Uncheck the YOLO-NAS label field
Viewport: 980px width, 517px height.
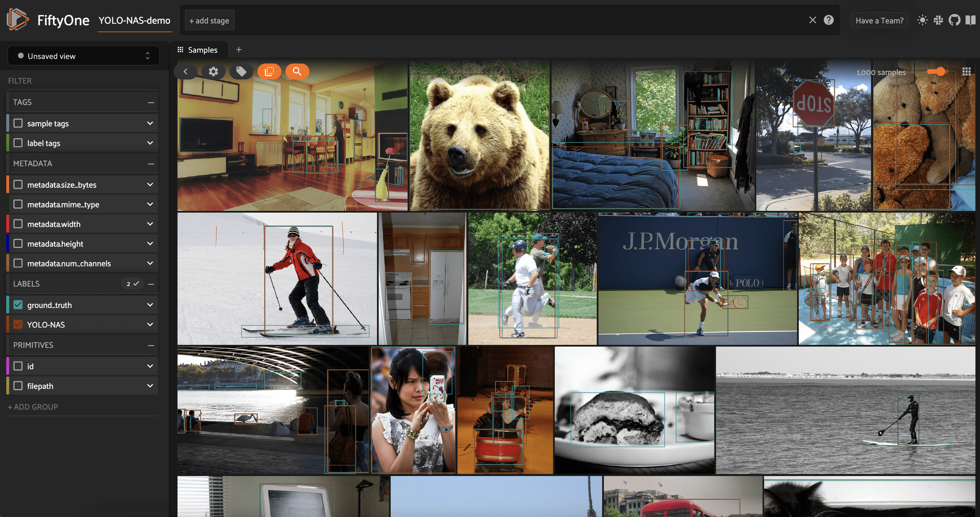coord(18,325)
